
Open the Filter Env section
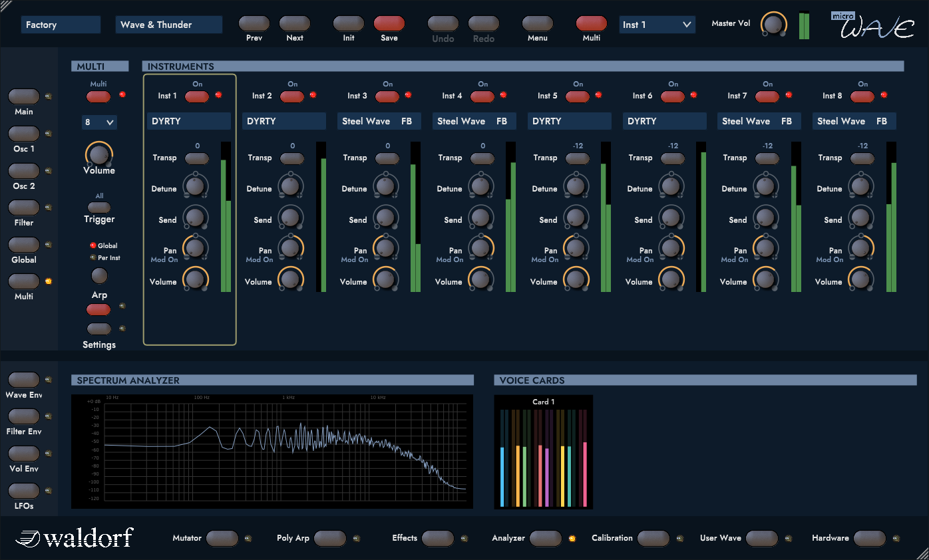pyautogui.click(x=24, y=416)
